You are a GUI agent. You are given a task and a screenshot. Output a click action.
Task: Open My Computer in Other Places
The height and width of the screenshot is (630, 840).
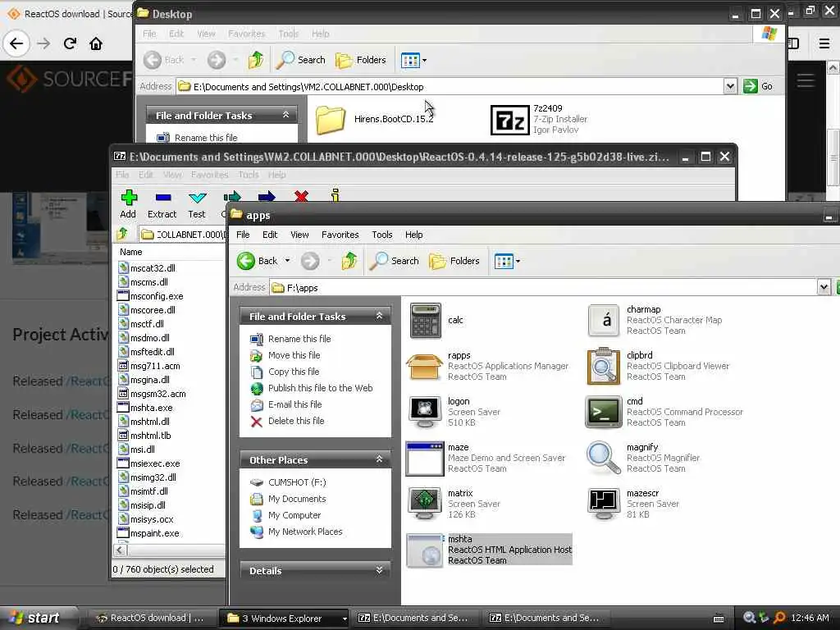point(294,515)
